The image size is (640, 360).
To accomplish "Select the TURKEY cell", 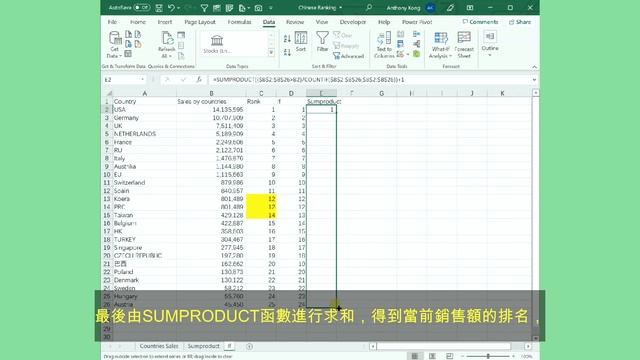I will (144, 239).
